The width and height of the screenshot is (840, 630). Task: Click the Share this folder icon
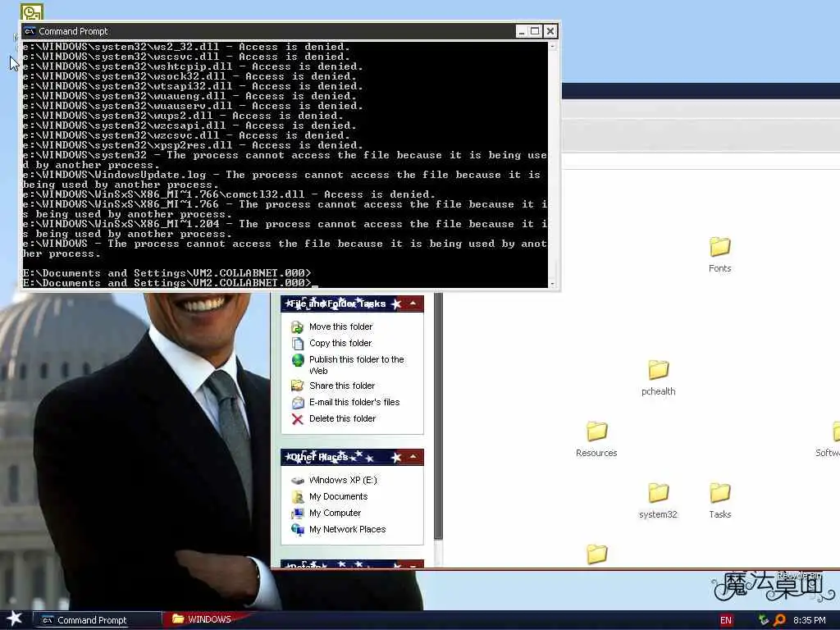click(x=297, y=386)
